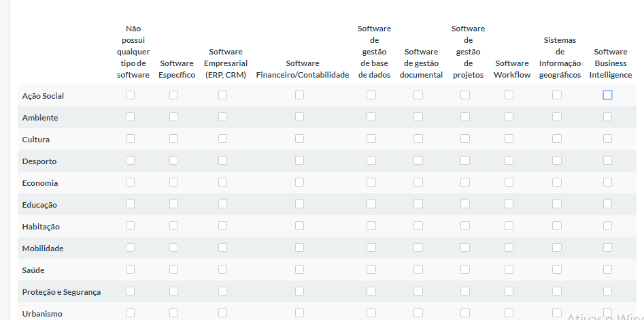This screenshot has width=644, height=320.
Task: Tick Urbanismo under Software Específico
Action: pyautogui.click(x=173, y=313)
